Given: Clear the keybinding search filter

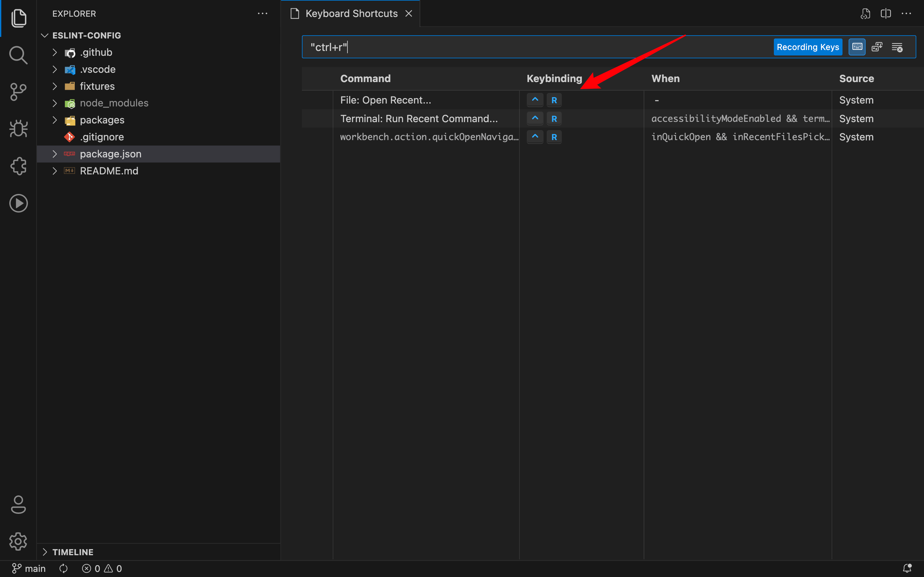Looking at the screenshot, I should pos(898,46).
